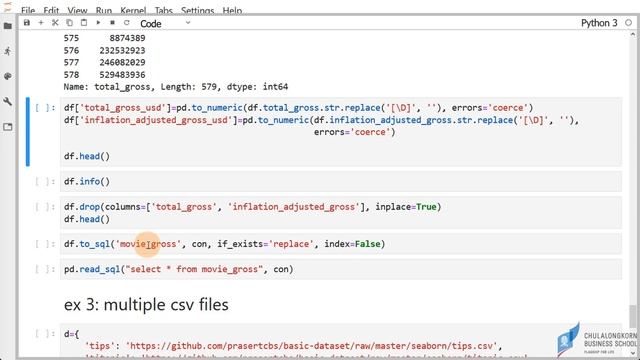Open the notebook tools wrench icon
This screenshot has width=640, height=360.
8,102
